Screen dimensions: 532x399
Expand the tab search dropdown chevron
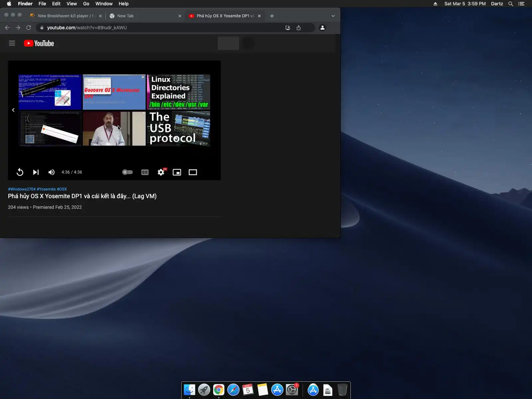coord(333,16)
